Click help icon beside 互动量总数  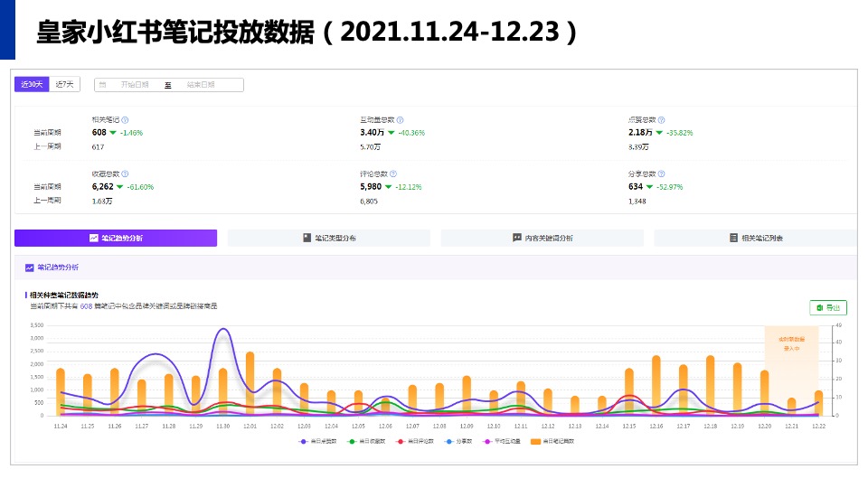tap(400, 119)
